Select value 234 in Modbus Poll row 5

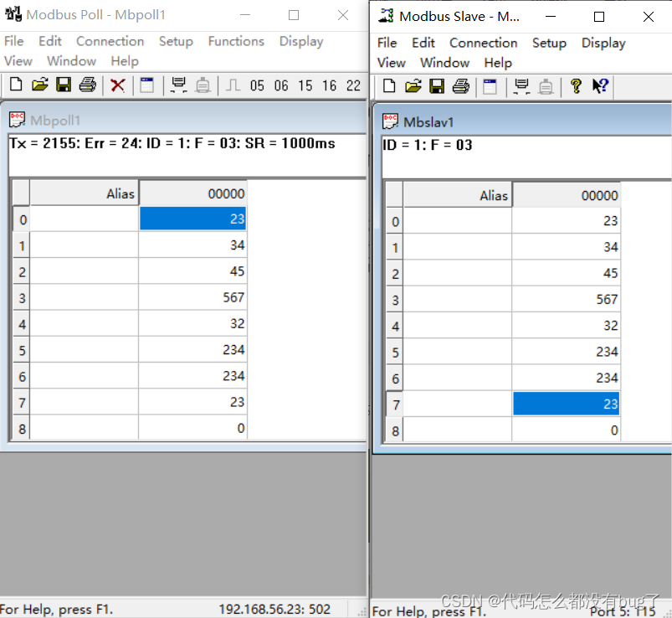tap(192, 349)
